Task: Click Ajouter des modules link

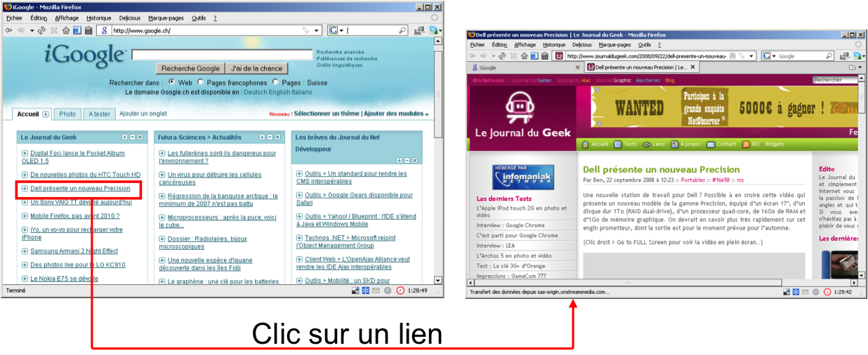Action: tap(395, 114)
